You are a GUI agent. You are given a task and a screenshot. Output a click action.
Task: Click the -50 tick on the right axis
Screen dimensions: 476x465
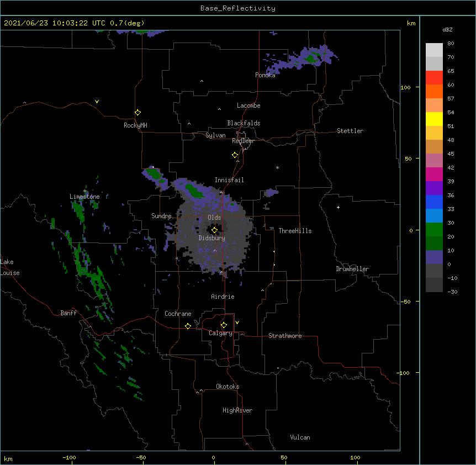(405, 302)
